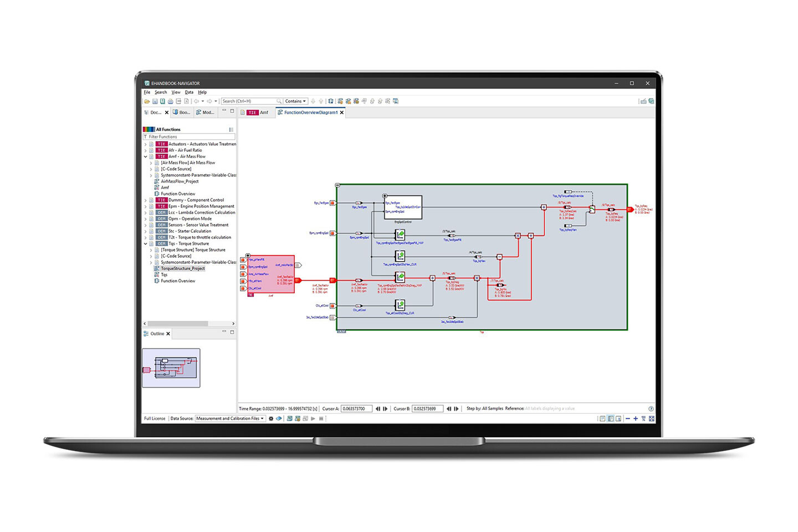The image size is (798, 532).
Task: Click the Cursor B value field
Action: 427,409
